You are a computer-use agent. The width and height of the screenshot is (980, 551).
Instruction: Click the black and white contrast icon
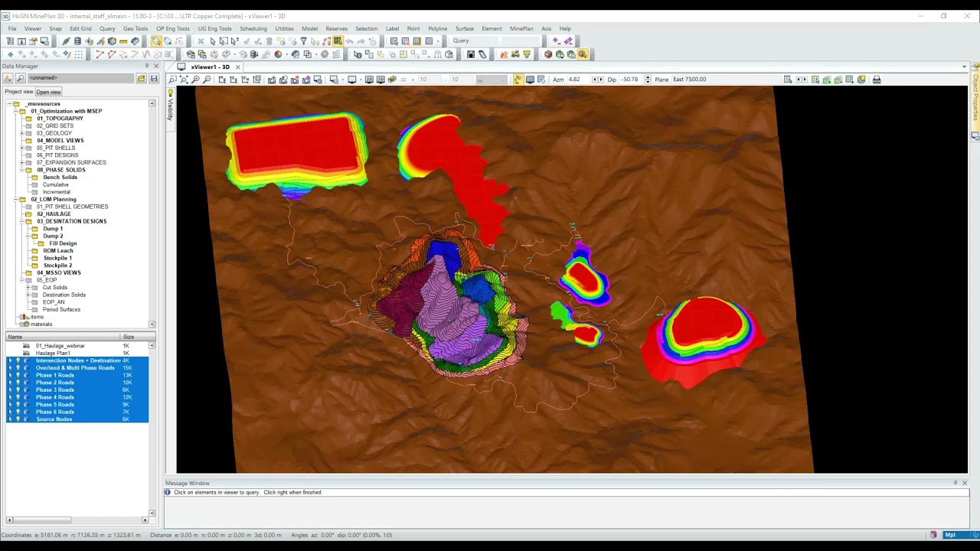(471, 54)
